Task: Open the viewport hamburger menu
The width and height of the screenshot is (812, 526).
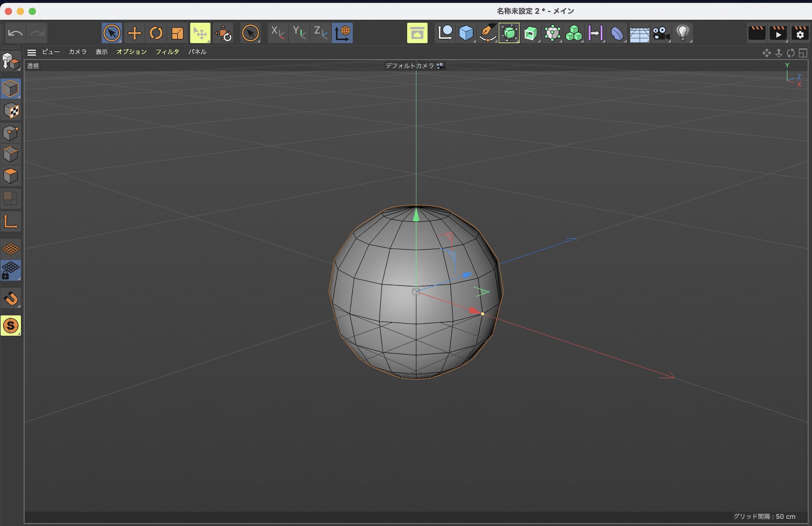Action: [x=32, y=52]
